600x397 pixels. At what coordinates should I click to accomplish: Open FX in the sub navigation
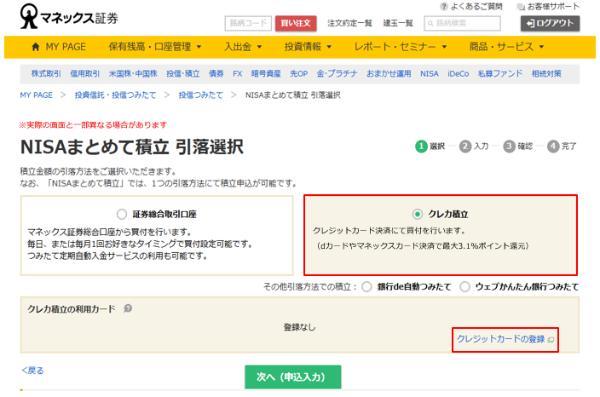point(237,74)
